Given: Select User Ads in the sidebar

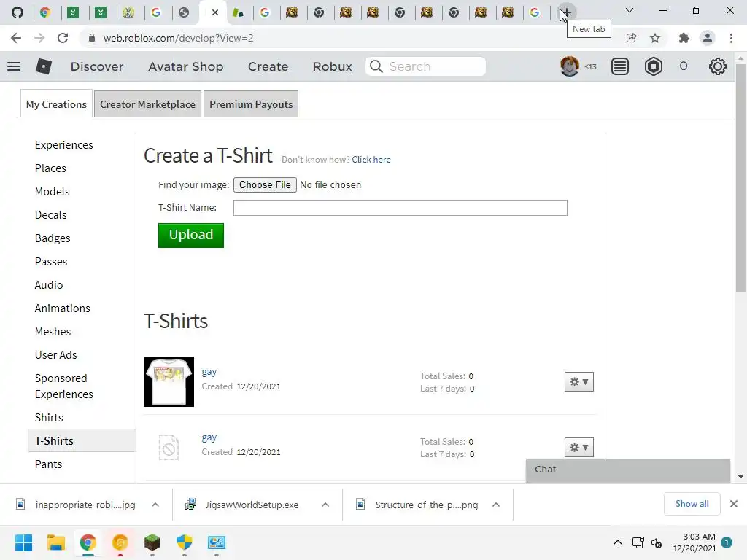Looking at the screenshot, I should pyautogui.click(x=55, y=355).
